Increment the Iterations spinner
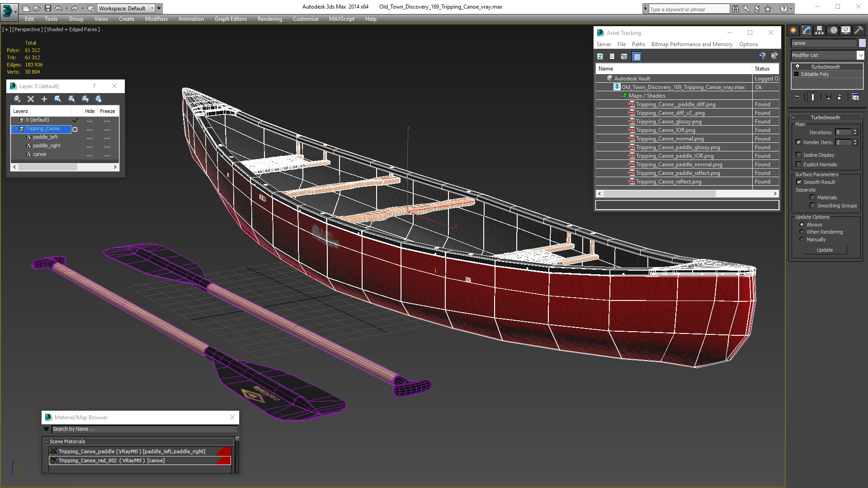Viewport: 868px width, 488px height. (855, 131)
